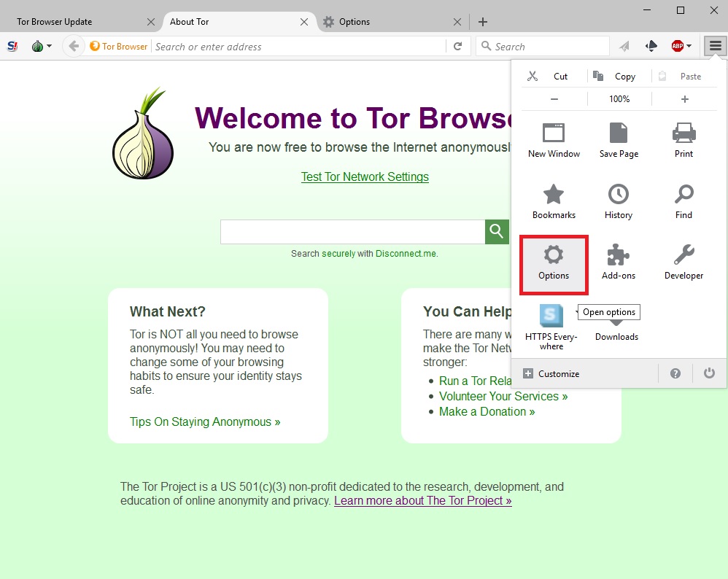Open Volunteer Your Services link

point(503,396)
